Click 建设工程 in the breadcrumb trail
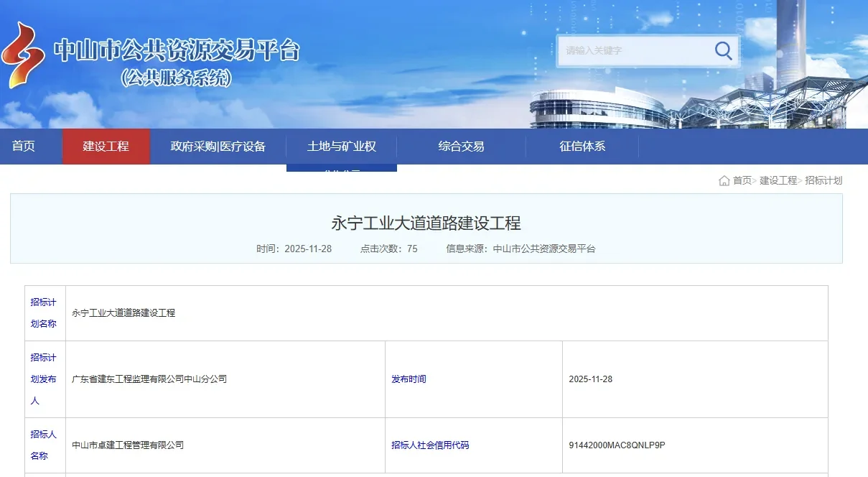Screen dimensions: 868x477 [778, 180]
